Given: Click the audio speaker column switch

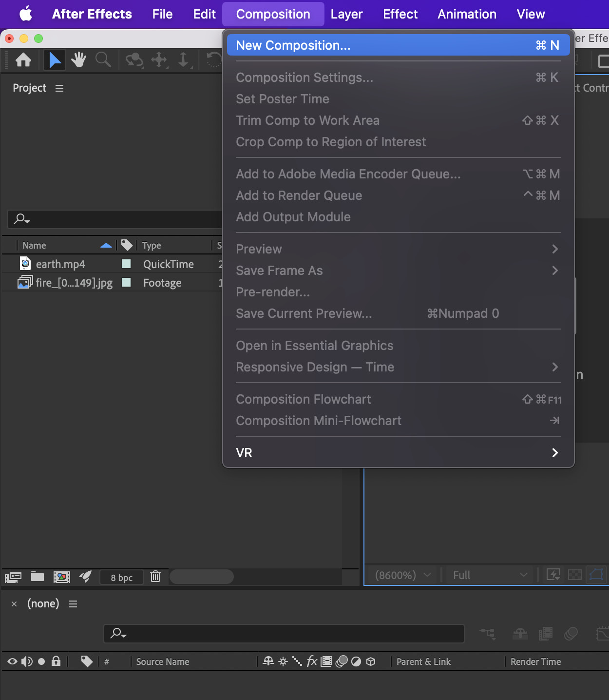Looking at the screenshot, I should pos(27,661).
